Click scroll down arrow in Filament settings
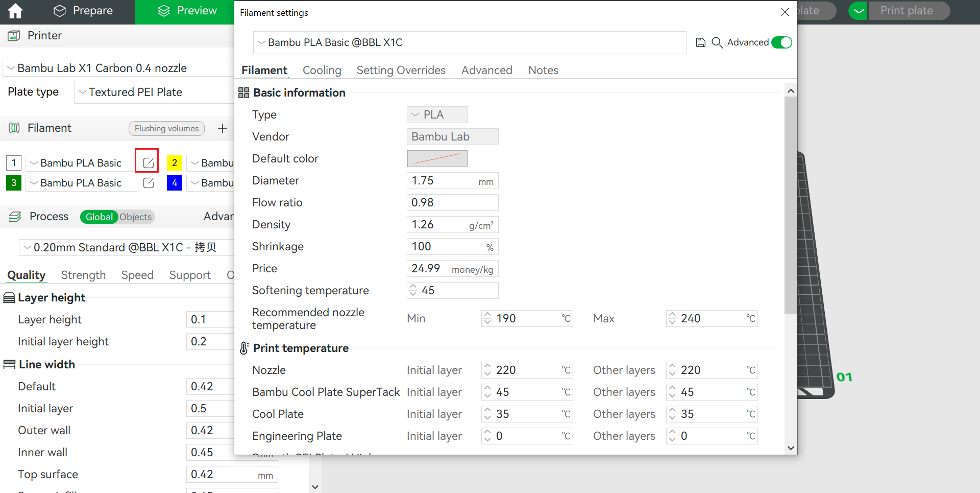The width and height of the screenshot is (980, 493). (791, 448)
